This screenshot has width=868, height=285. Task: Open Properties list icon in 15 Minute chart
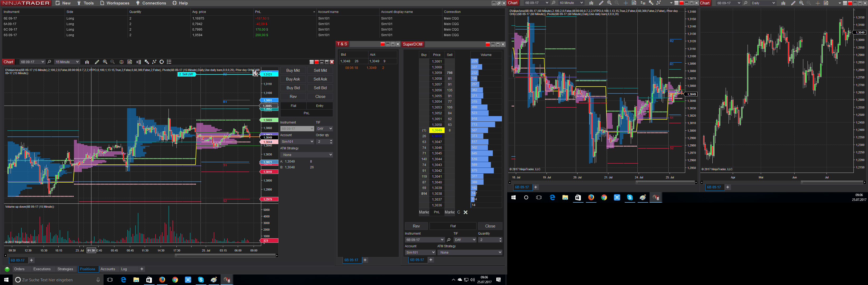point(169,62)
